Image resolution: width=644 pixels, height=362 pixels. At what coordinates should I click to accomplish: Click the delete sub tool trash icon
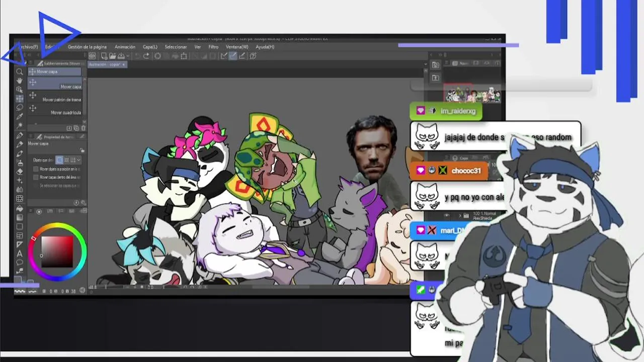pyautogui.click(x=84, y=128)
